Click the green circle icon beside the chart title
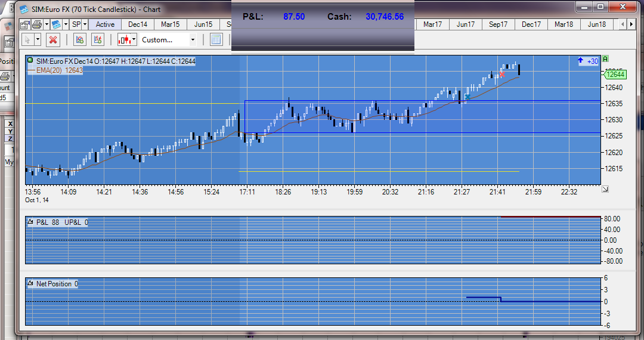Viewport: 644px width, 340px height. tap(30, 60)
